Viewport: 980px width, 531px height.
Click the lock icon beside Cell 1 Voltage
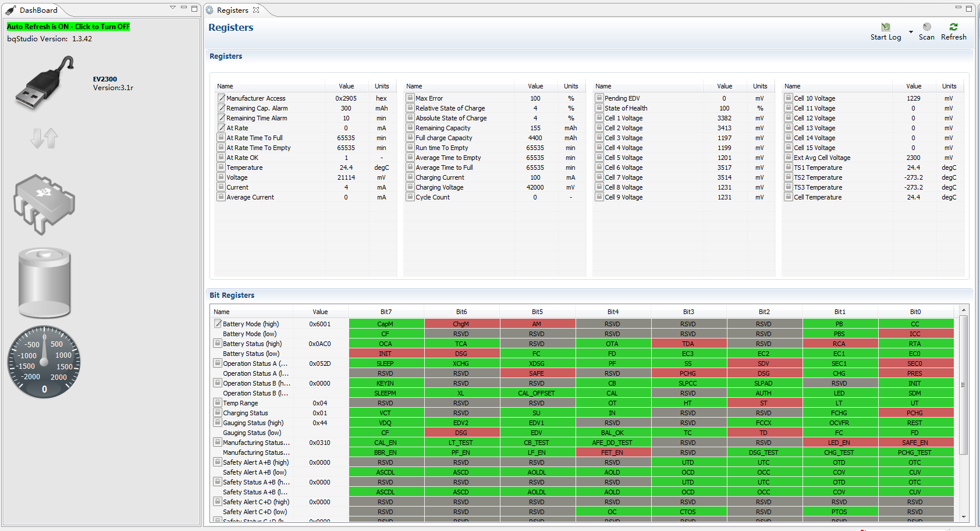599,118
